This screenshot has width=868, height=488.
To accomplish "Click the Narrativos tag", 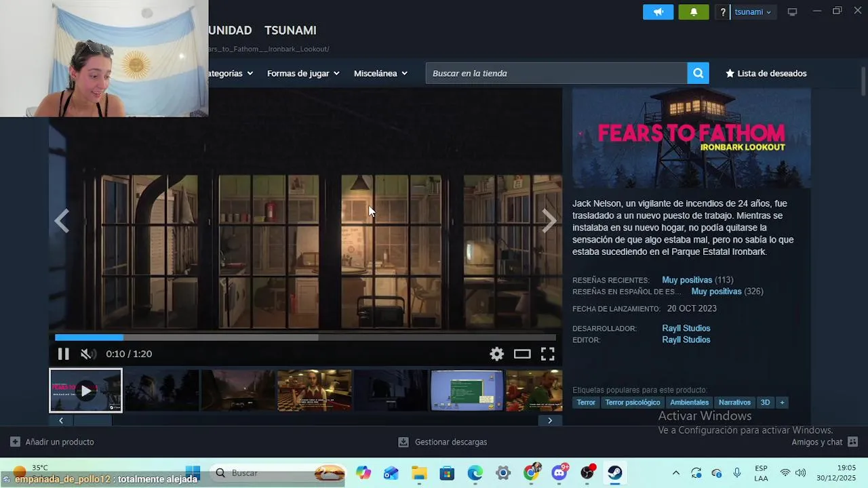I will pyautogui.click(x=734, y=403).
